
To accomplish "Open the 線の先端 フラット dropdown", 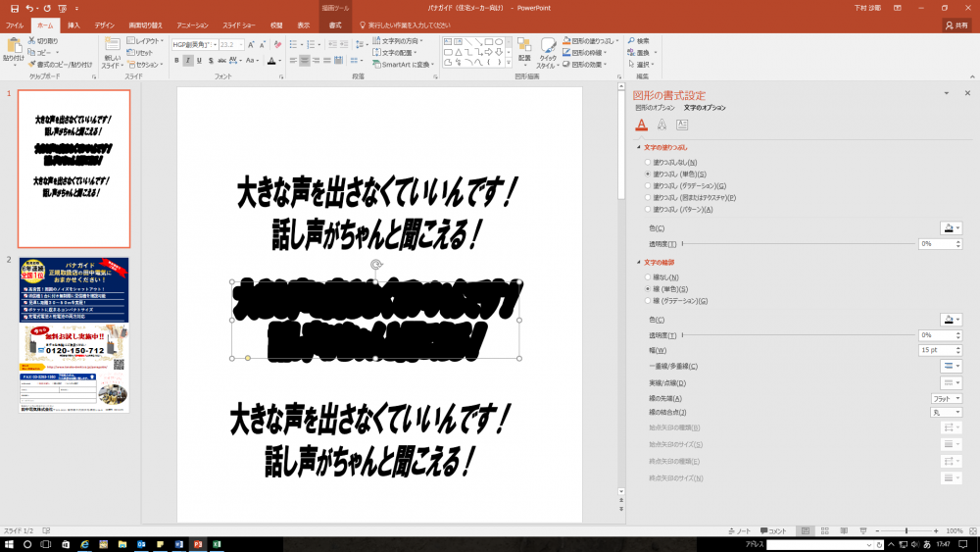I will [x=946, y=398].
